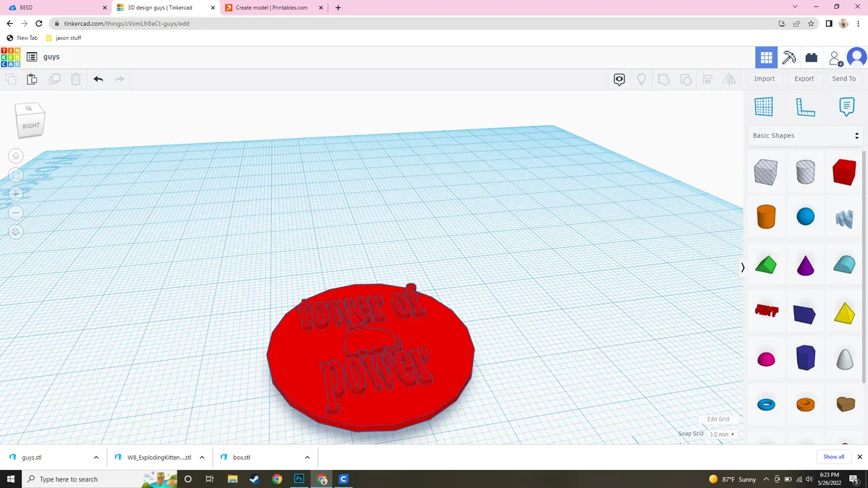Screen dimensions: 868x488
Task: Pick the striped Cylinder hole shape
Action: point(805,172)
